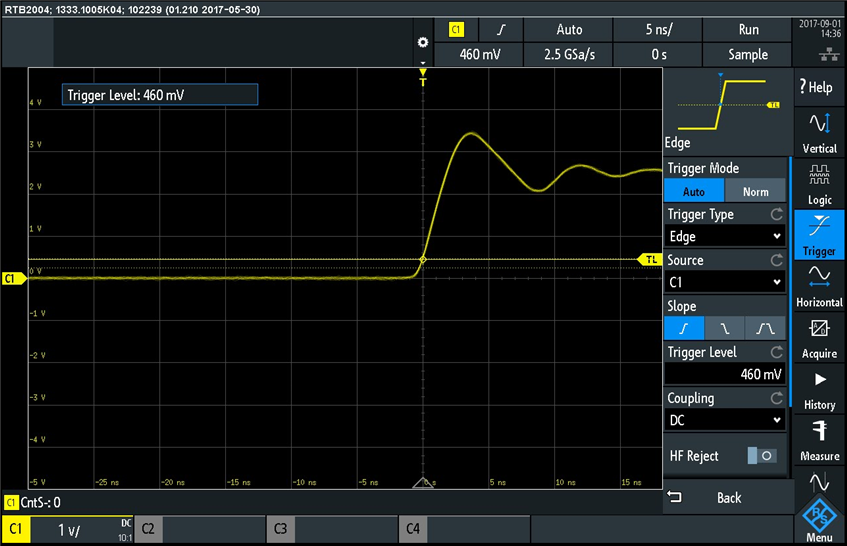Click the 0 s horizontal position field
Screen dimensions: 847x546
658,55
